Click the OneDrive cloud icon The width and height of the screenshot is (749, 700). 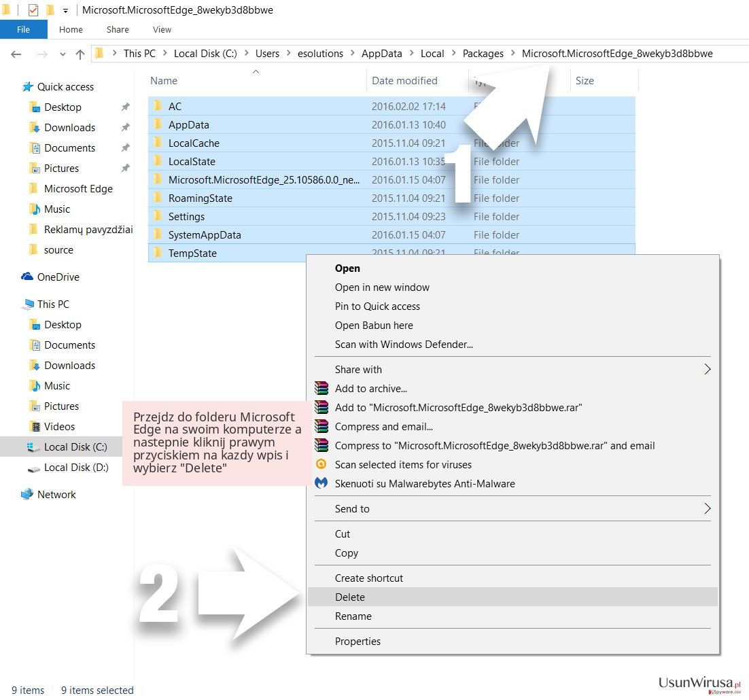click(x=27, y=277)
